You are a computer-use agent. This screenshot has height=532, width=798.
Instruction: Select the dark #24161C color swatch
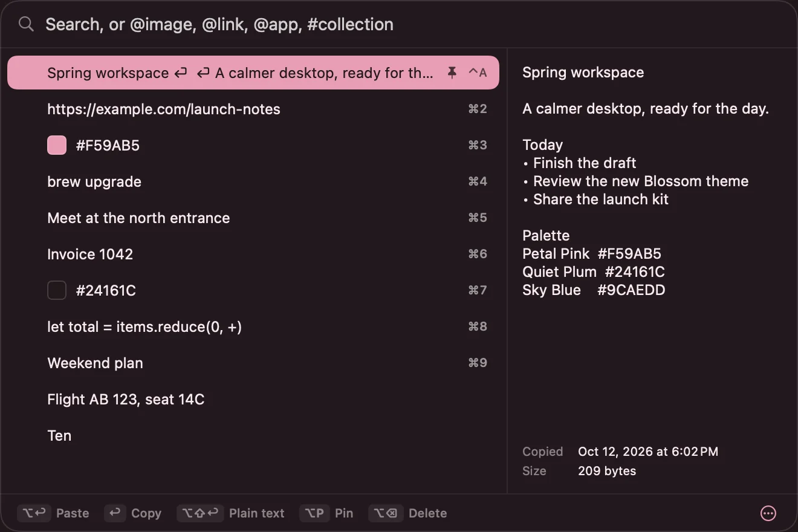tap(57, 290)
